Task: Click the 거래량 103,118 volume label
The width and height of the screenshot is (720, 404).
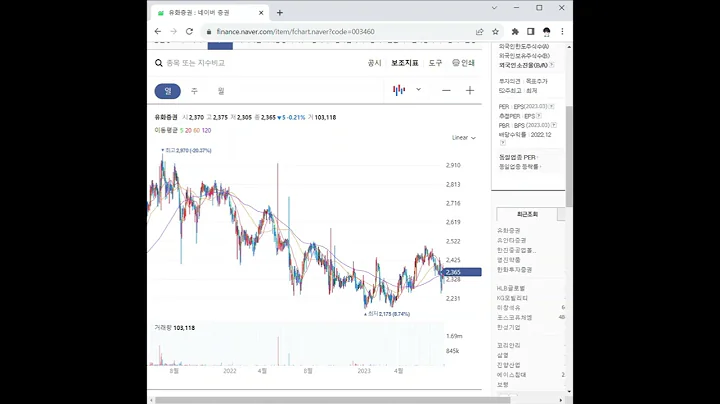Action: tap(174, 328)
